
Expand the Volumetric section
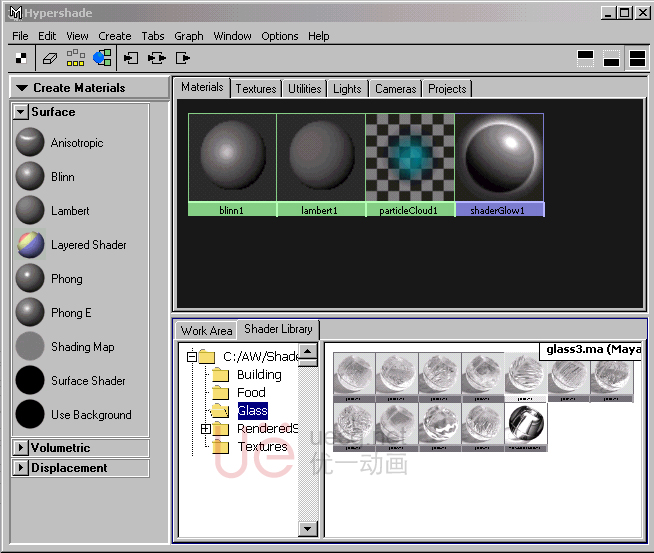tap(20, 447)
